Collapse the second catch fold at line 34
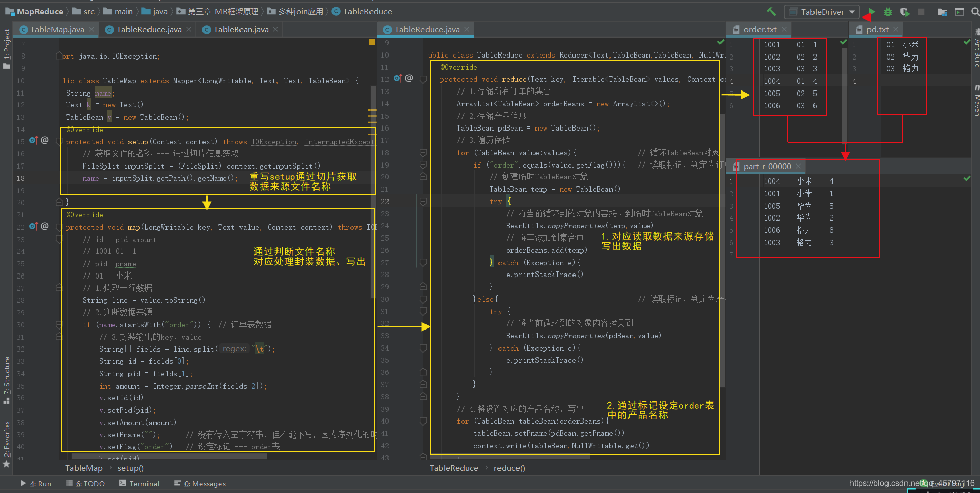The height and width of the screenshot is (493, 980). click(x=423, y=348)
